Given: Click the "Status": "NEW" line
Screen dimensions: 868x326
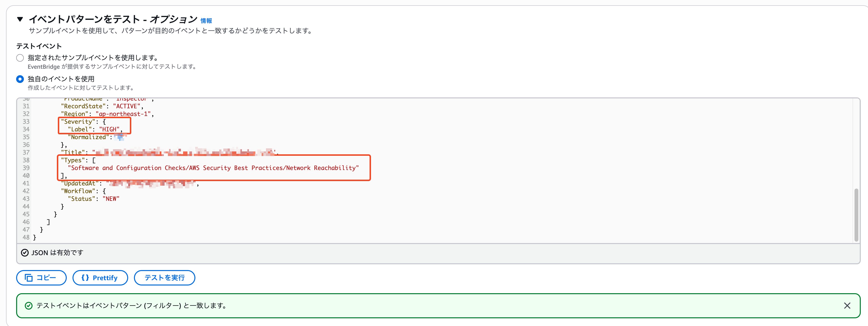Looking at the screenshot, I should click(93, 199).
